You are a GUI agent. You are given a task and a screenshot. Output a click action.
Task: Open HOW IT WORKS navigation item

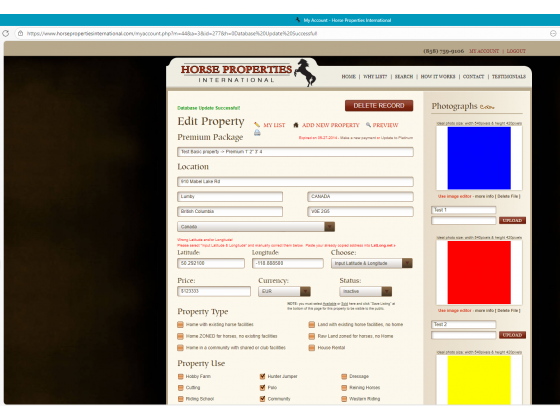(x=438, y=76)
